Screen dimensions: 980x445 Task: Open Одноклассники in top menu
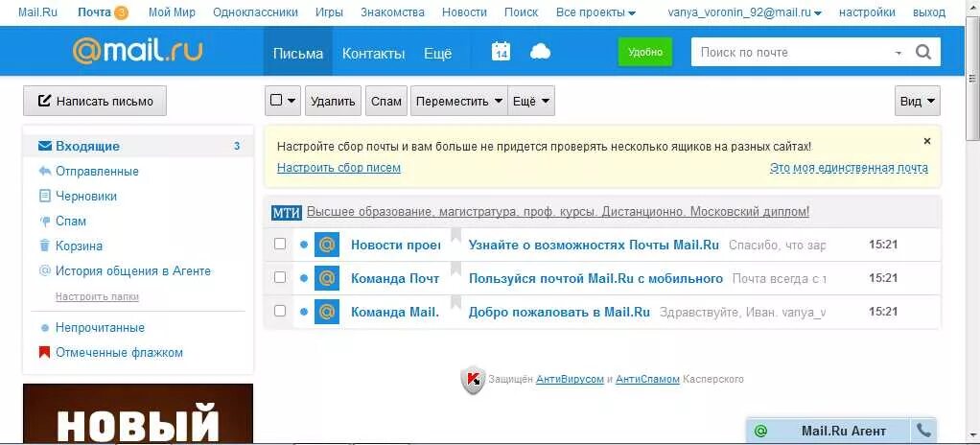pyautogui.click(x=255, y=12)
